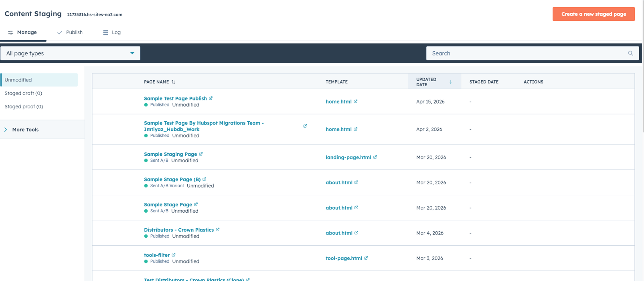This screenshot has width=644, height=281.
Task: Click the Apr 15, 2026 date cell
Action: (x=430, y=102)
